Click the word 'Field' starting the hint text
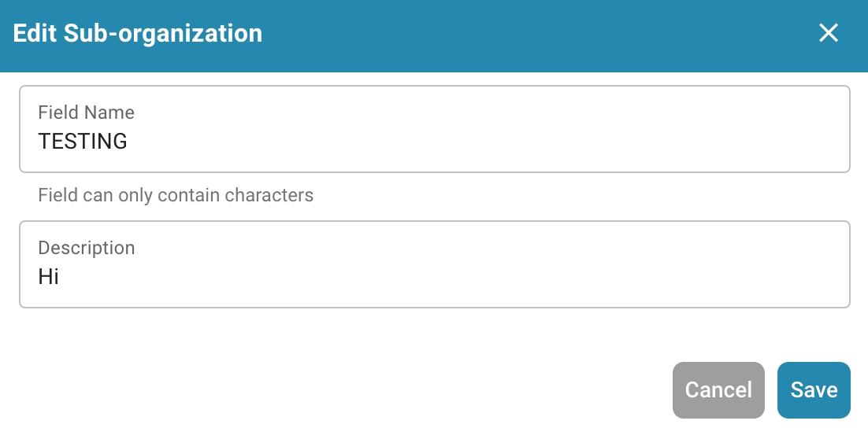This screenshot has width=868, height=428. click(57, 195)
